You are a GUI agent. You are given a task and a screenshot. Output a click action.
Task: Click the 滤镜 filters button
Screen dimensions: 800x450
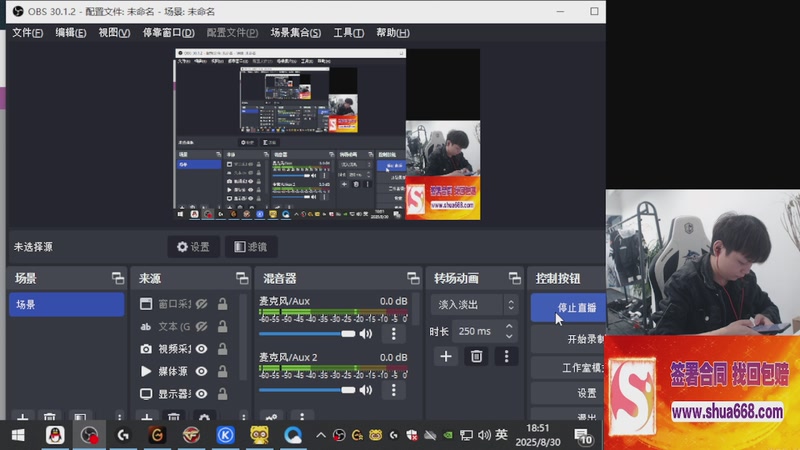click(x=251, y=247)
